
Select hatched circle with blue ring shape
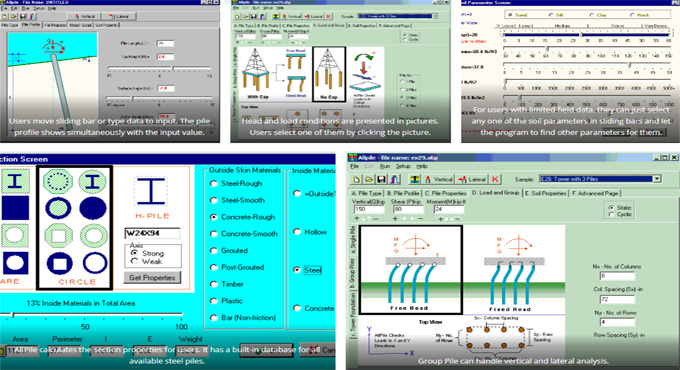[x=58, y=208]
